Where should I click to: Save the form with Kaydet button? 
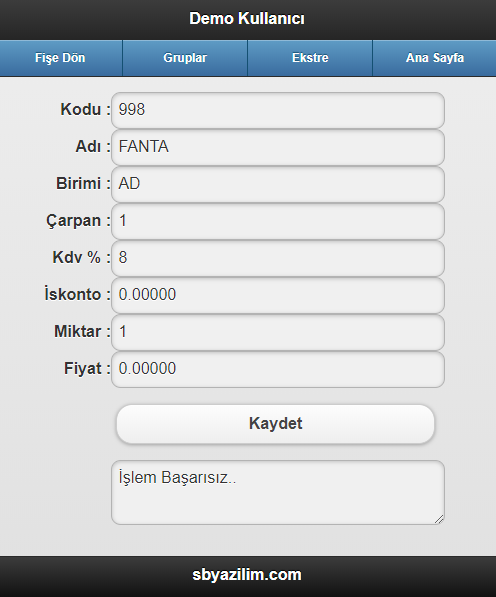[275, 424]
